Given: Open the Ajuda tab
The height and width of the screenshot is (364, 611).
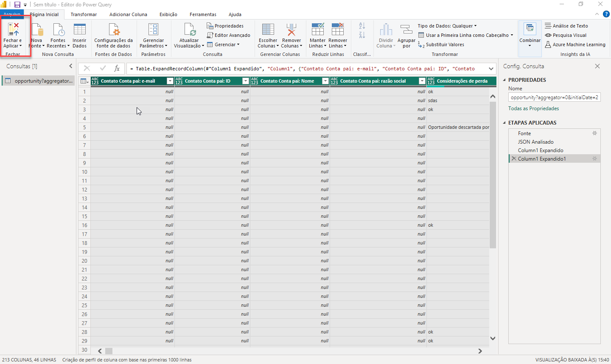Looking at the screenshot, I should pyautogui.click(x=235, y=14).
